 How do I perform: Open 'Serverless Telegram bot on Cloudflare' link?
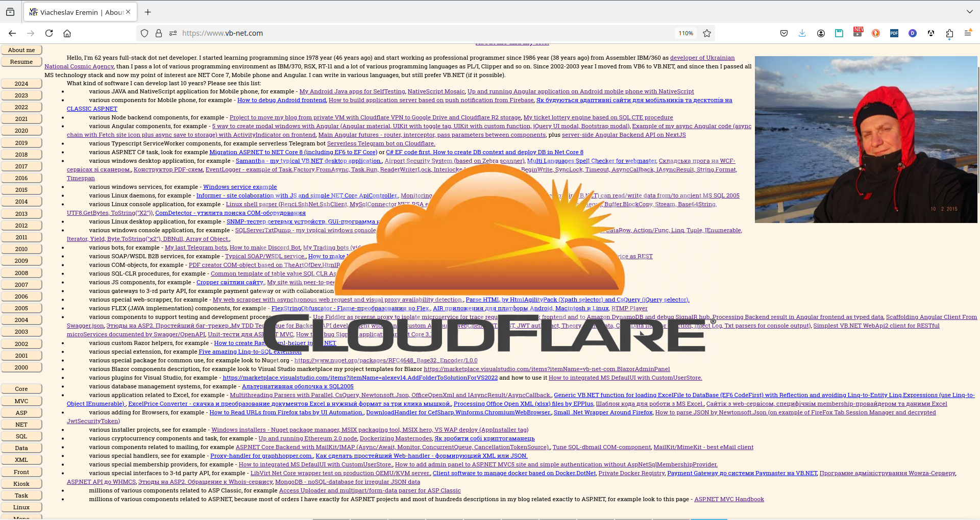381,143
